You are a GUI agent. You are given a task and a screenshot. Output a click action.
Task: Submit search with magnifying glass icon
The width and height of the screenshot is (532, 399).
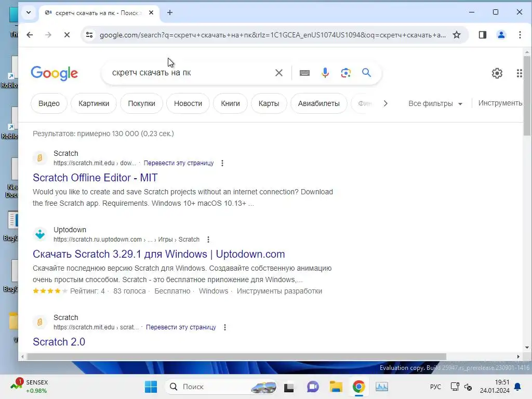click(x=366, y=73)
